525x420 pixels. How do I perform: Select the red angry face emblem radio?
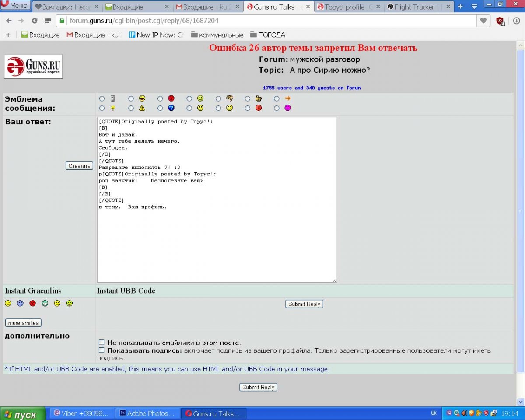click(248, 108)
